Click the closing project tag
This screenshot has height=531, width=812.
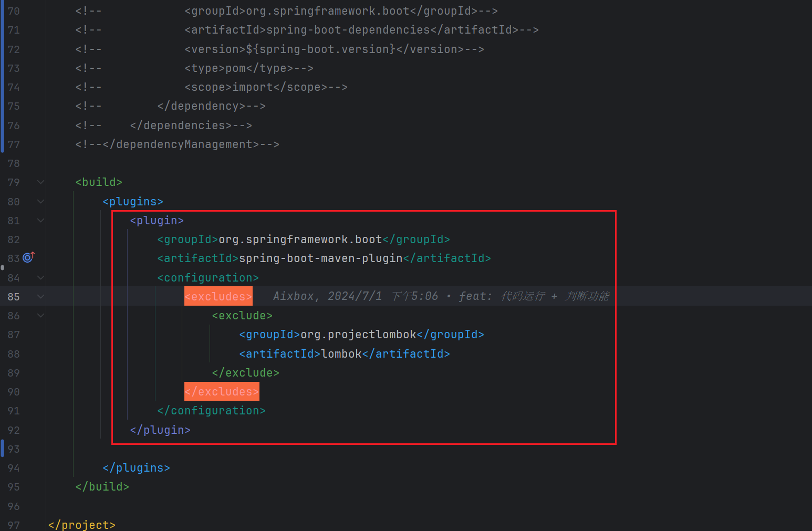pyautogui.click(x=81, y=525)
